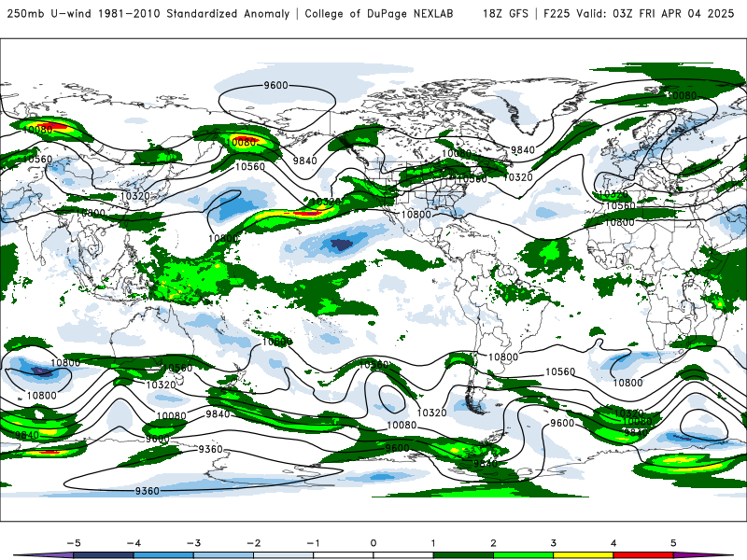Image resolution: width=747 pixels, height=560 pixels.
Task: Select the dark green colorbar segment between 1 and 2
Action: coord(463,555)
